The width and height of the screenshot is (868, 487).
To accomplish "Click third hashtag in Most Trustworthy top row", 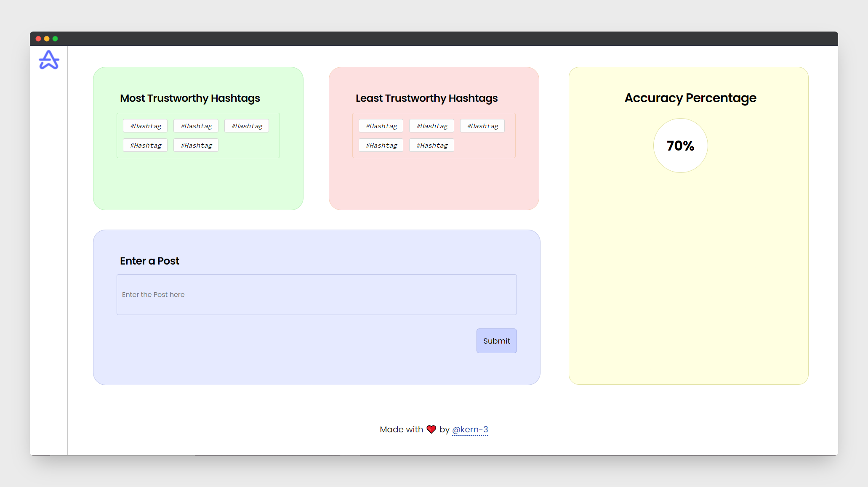I will pyautogui.click(x=247, y=126).
